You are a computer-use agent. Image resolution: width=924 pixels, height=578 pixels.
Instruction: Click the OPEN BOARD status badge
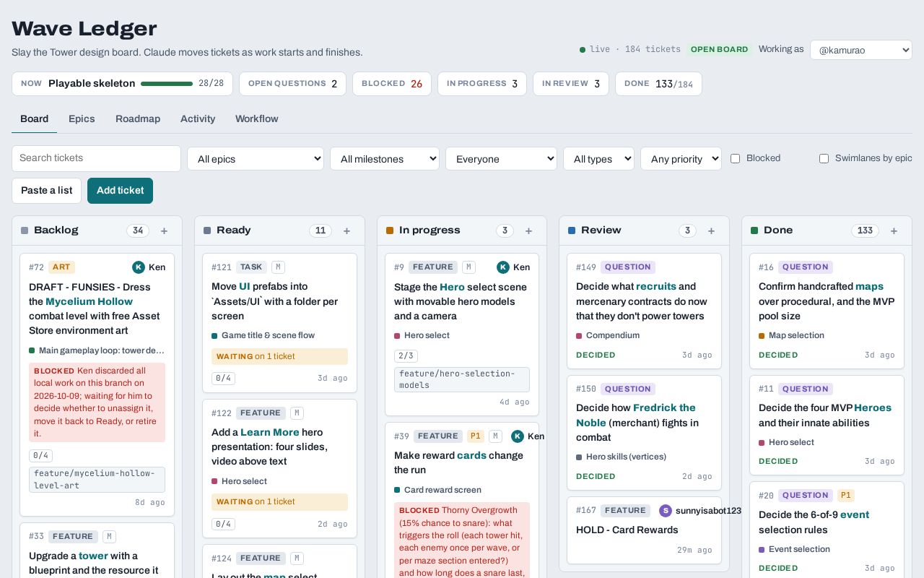pyautogui.click(x=720, y=49)
